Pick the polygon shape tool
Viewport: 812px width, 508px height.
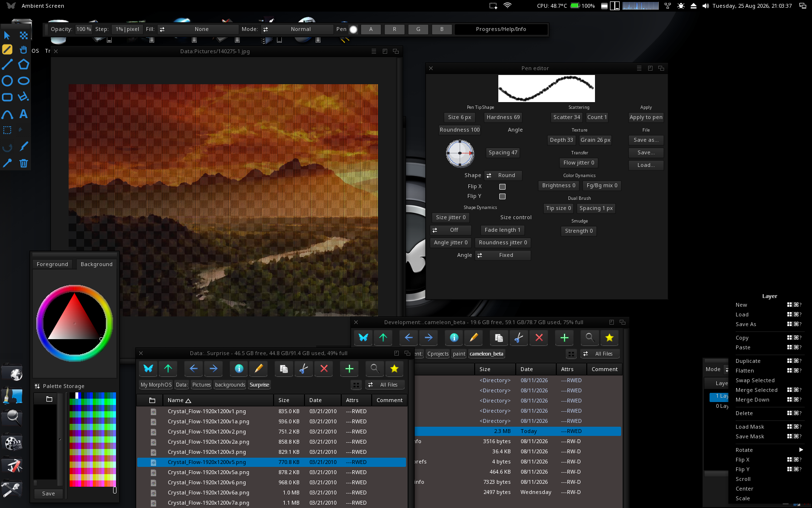pos(23,64)
